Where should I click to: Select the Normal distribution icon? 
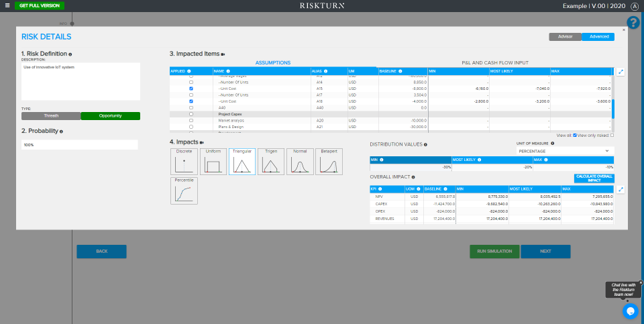coord(300,162)
